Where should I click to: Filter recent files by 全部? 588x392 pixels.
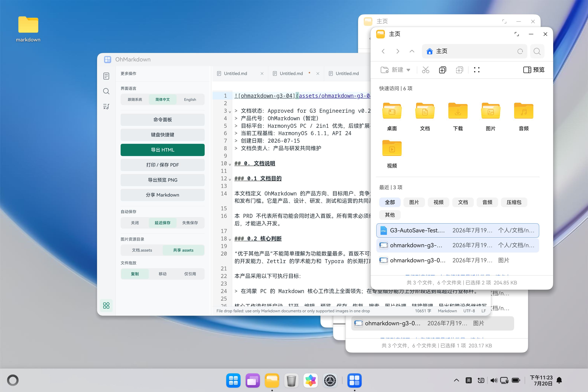(390, 202)
